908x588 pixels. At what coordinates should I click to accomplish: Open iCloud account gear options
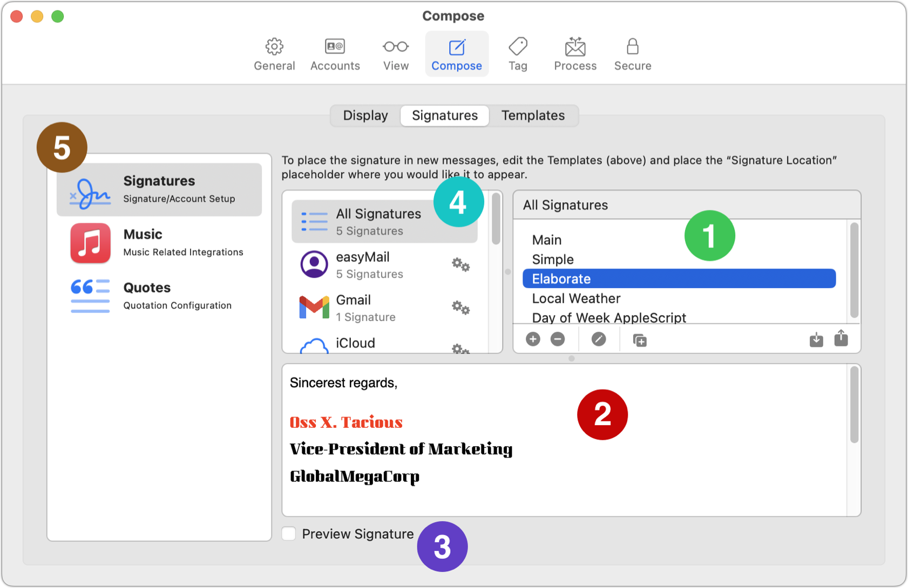tap(460, 348)
